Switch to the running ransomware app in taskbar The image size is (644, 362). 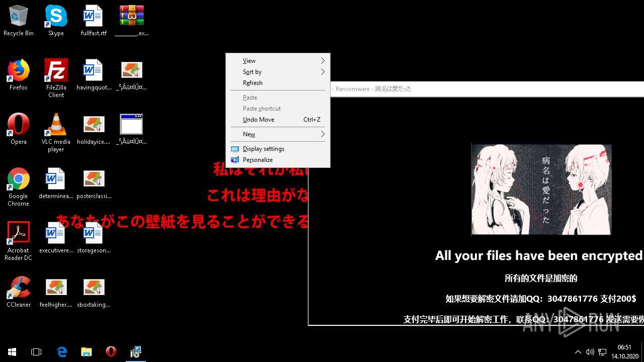pos(135,352)
